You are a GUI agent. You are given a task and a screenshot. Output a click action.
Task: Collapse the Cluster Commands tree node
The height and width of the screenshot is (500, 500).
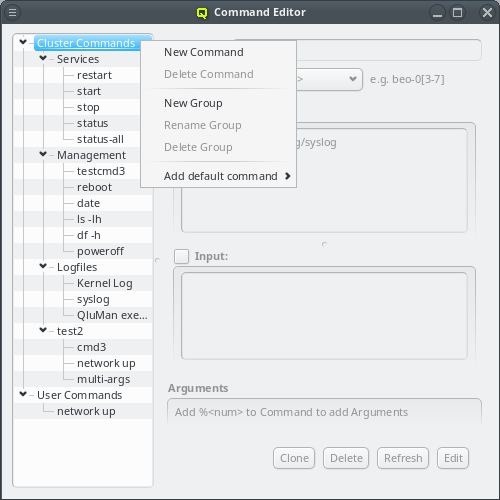(x=23, y=42)
